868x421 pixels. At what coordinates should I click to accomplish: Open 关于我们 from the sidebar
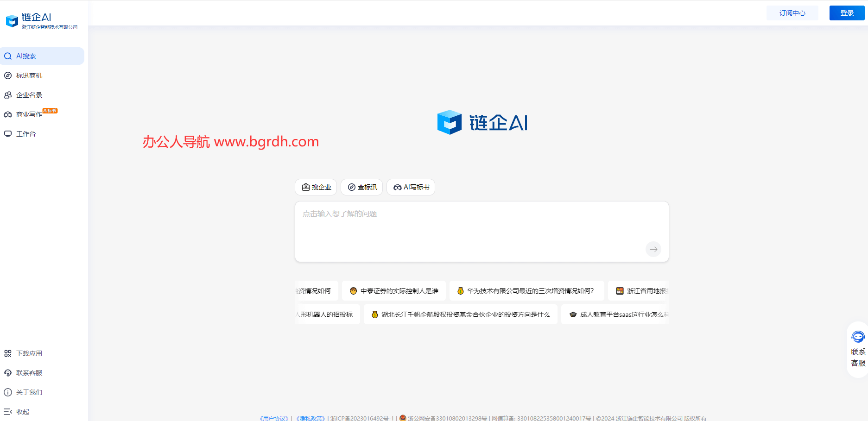coord(29,392)
